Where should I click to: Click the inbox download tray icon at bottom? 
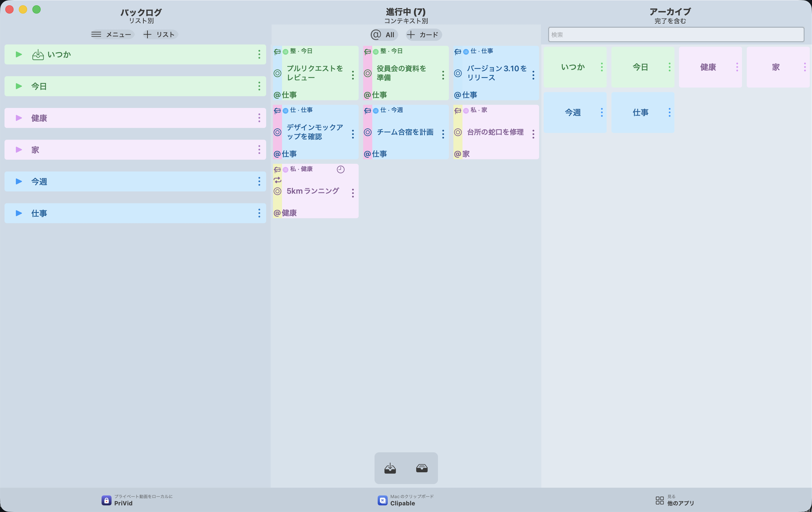390,468
